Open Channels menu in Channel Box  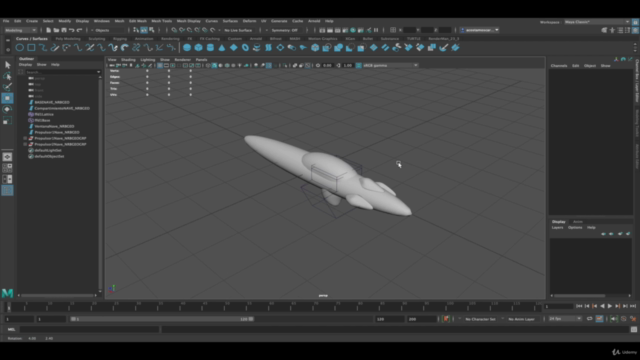pos(559,66)
